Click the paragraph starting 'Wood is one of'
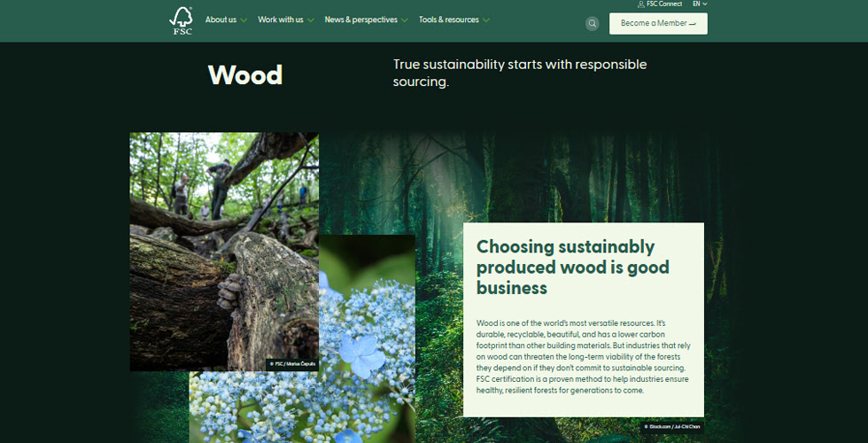Viewport: 868px width, 443px height. coord(584,356)
